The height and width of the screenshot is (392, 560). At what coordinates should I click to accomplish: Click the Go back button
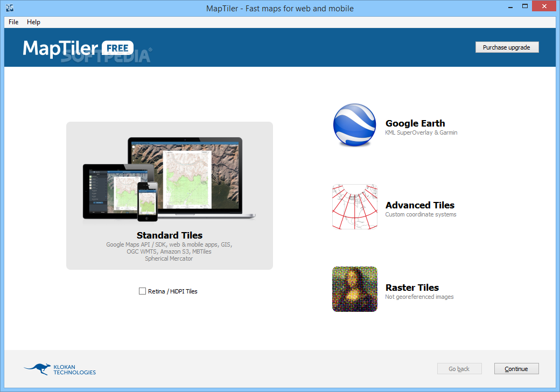[x=459, y=368]
